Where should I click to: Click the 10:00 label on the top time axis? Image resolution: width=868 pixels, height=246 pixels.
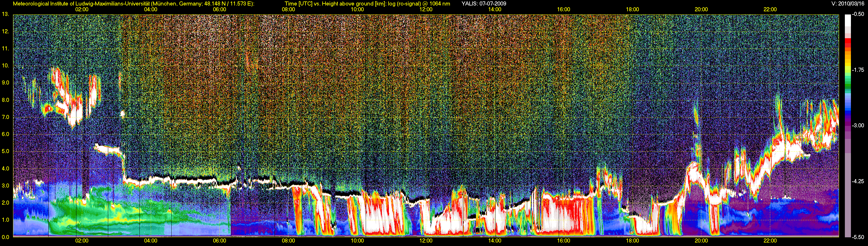click(357, 10)
